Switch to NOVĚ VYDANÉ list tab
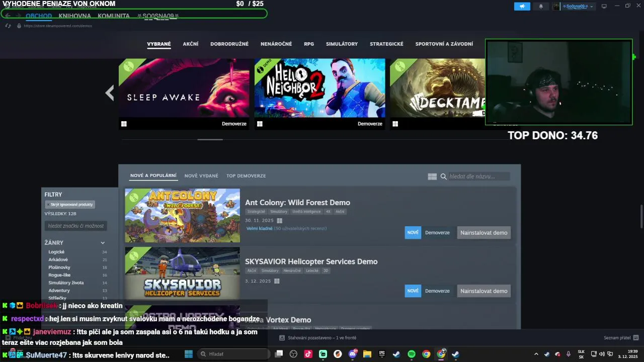This screenshot has height=362, width=644. coord(201,175)
